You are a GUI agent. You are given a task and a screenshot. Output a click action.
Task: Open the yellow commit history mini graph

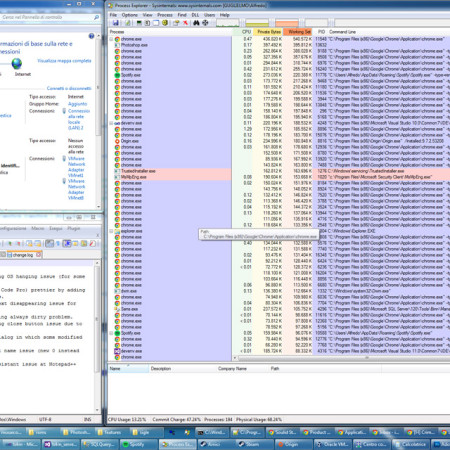tap(257, 23)
